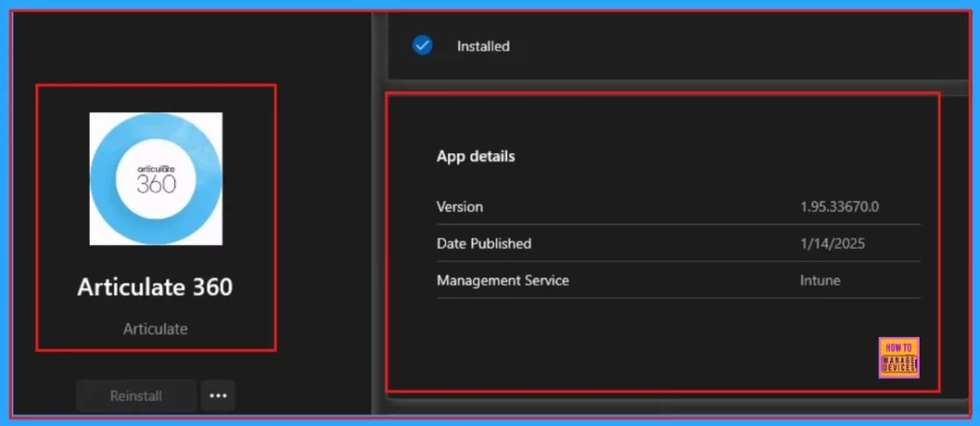
Task: Select the App details heading
Action: [476, 156]
